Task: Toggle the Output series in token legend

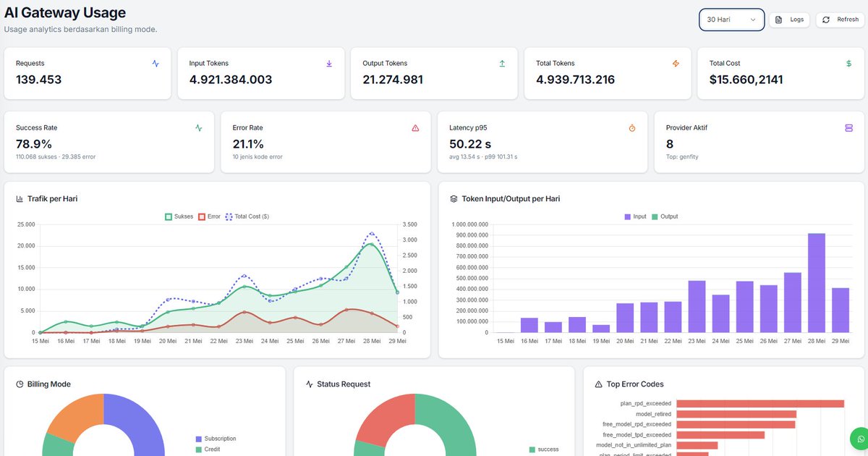Action: (665, 216)
